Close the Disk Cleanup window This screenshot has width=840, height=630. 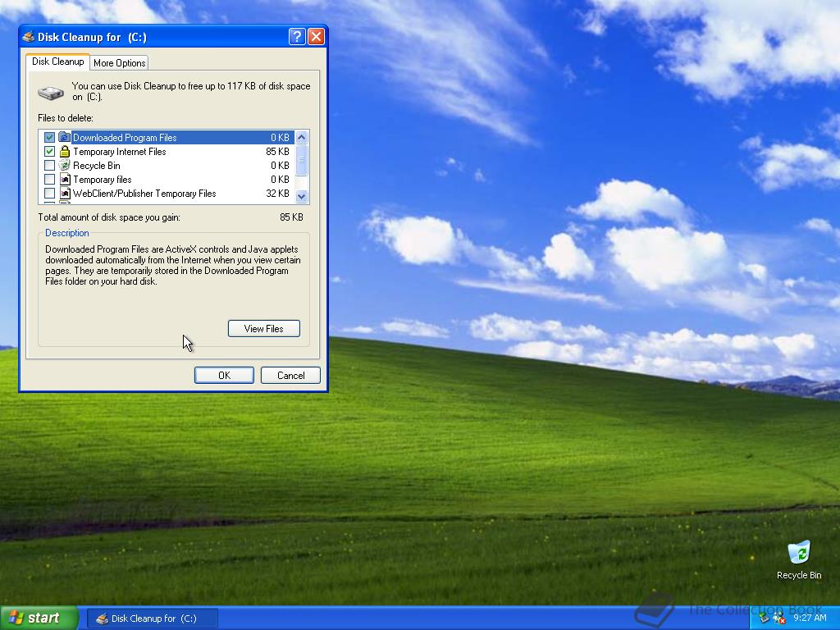click(x=316, y=36)
